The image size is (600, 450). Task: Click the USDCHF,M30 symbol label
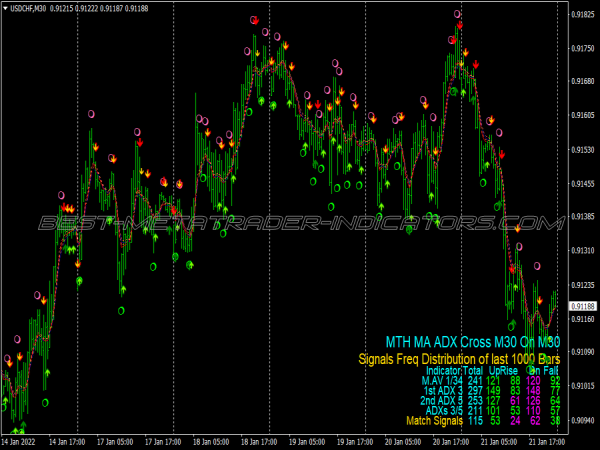[x=28, y=8]
